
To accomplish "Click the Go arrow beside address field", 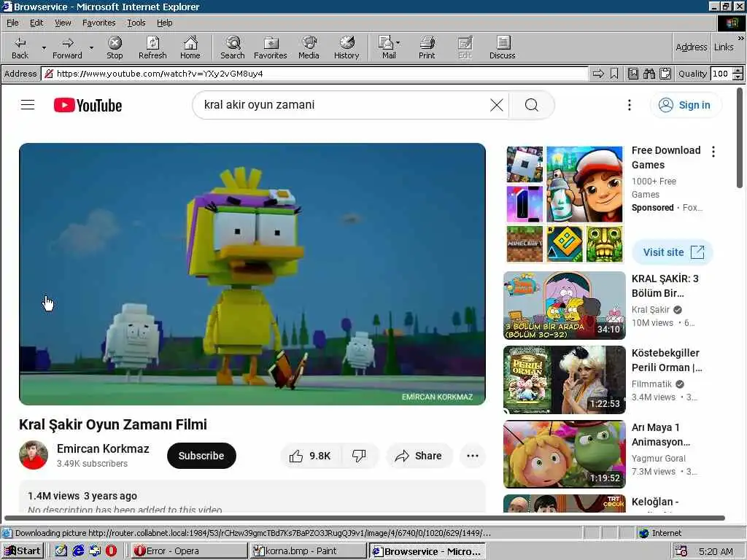I will [x=598, y=74].
